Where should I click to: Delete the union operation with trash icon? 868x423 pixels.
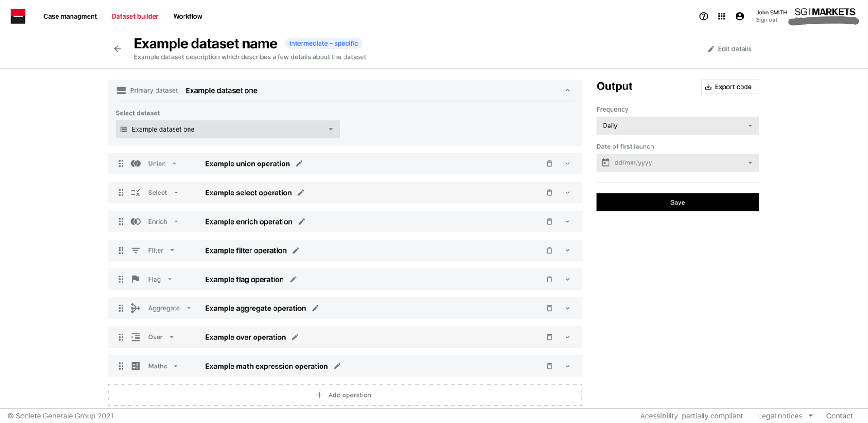[x=549, y=164]
